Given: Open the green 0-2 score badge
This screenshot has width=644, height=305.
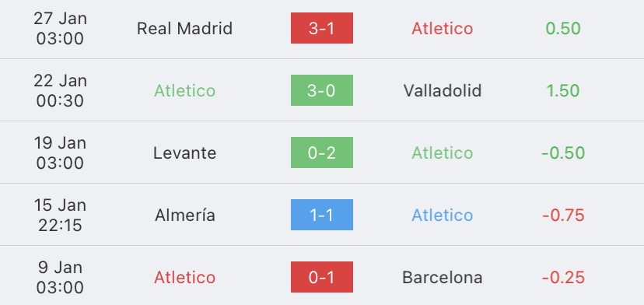Looking at the screenshot, I should tap(321, 152).
